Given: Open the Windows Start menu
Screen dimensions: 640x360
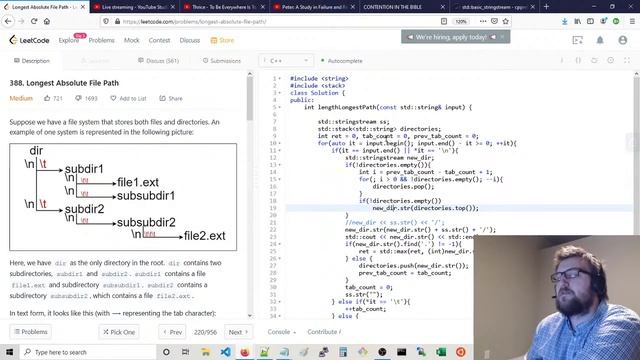Looking at the screenshot, I should point(9,352).
